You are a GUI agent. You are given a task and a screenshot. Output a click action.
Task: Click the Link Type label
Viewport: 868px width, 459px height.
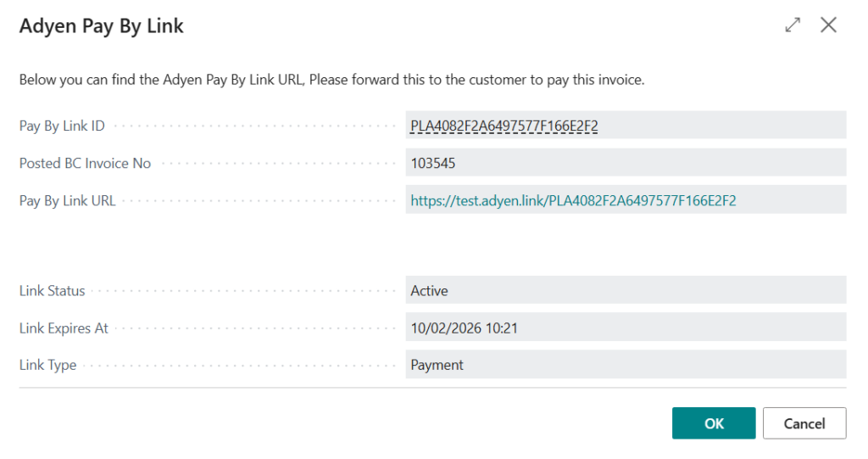click(x=47, y=366)
